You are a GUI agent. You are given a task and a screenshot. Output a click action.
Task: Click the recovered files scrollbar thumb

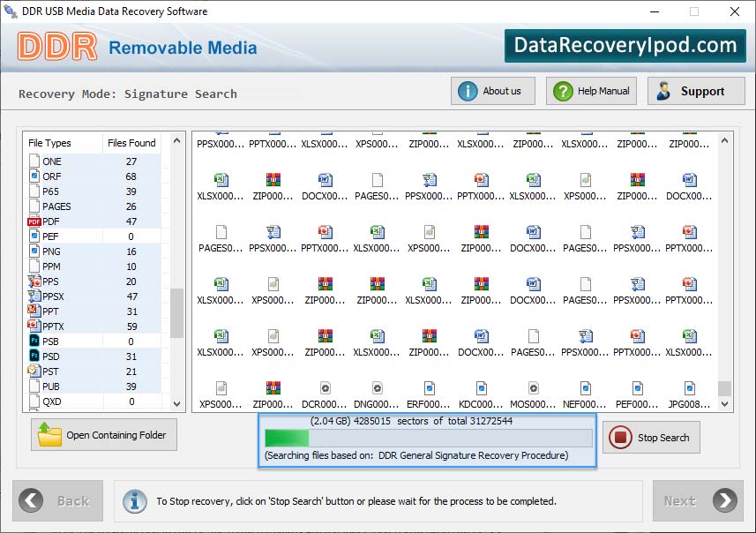pos(724,388)
